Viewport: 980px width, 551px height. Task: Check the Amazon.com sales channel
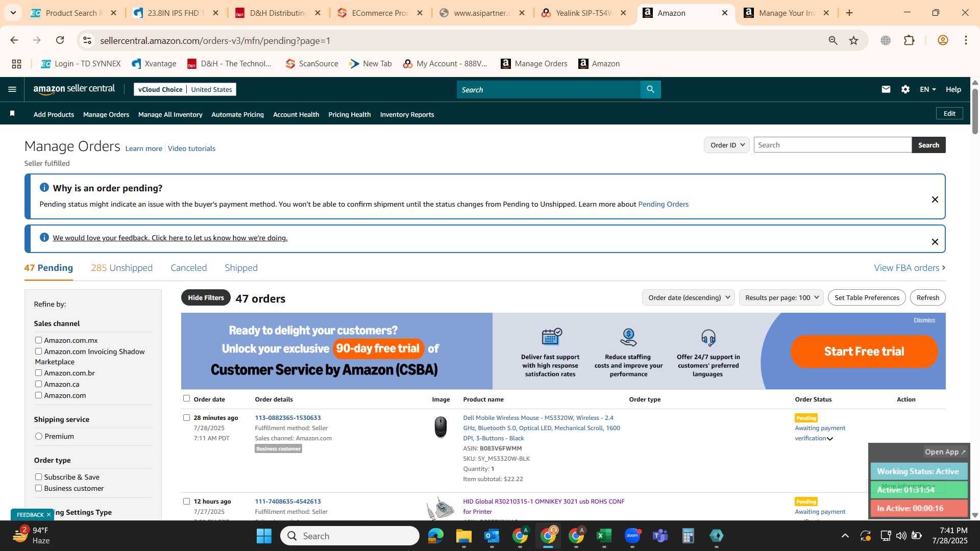coord(38,395)
